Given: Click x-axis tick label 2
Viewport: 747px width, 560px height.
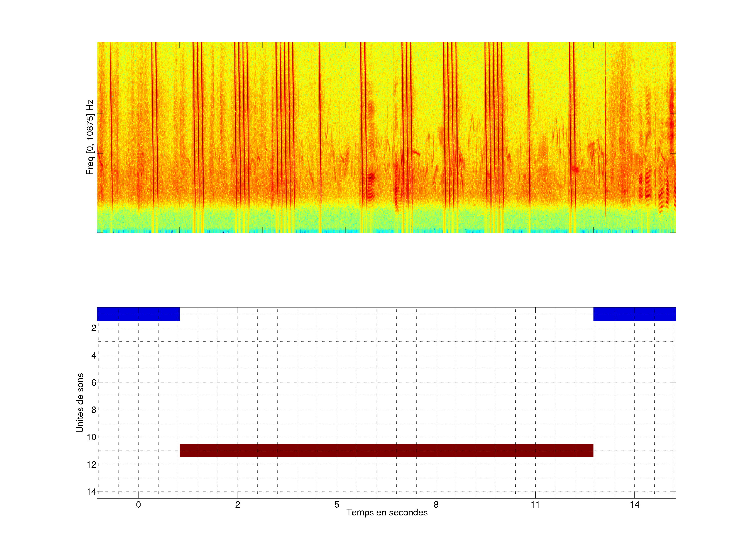Looking at the screenshot, I should coord(237,505).
